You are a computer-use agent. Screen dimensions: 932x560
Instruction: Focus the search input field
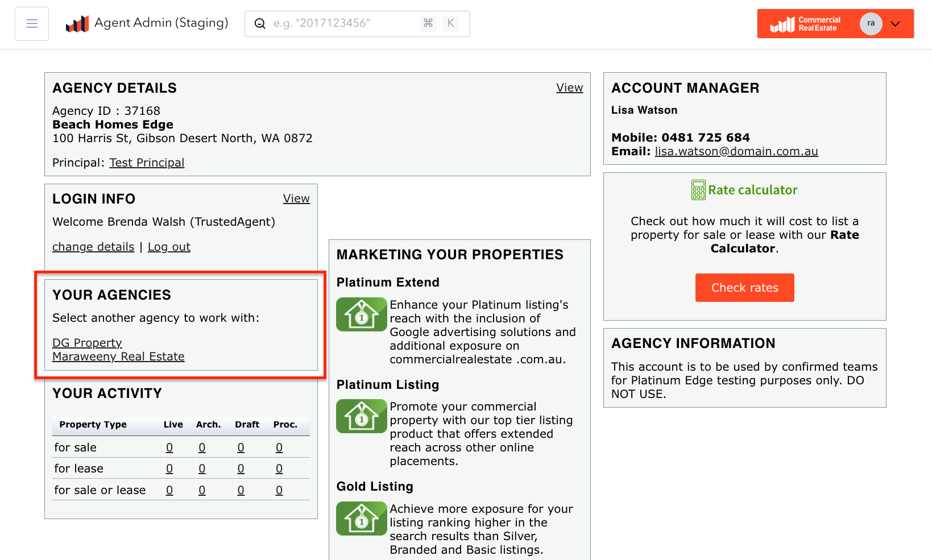(x=357, y=23)
